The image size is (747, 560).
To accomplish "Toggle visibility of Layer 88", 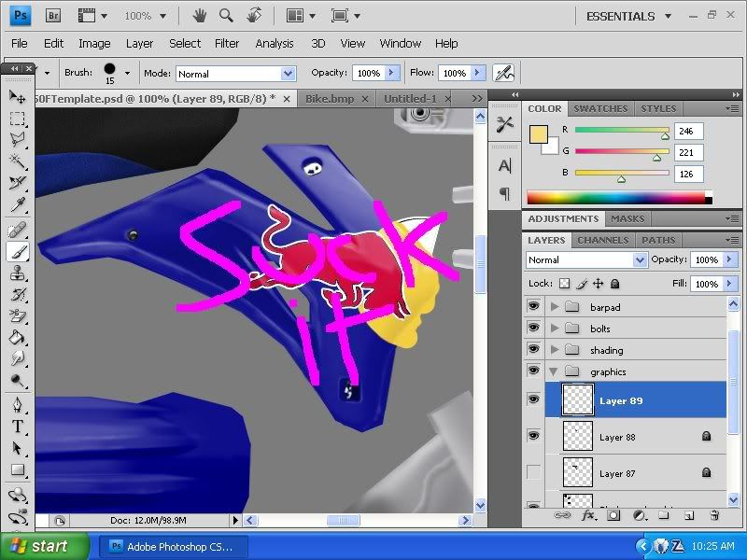I will pyautogui.click(x=533, y=436).
